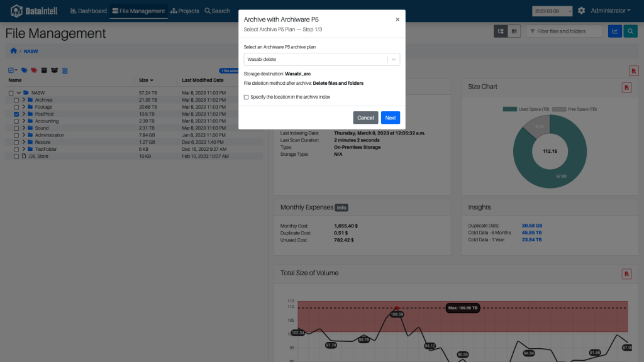644x362 pixels.
Task: Click the 109.59 peak point on chart
Action: pos(397,308)
